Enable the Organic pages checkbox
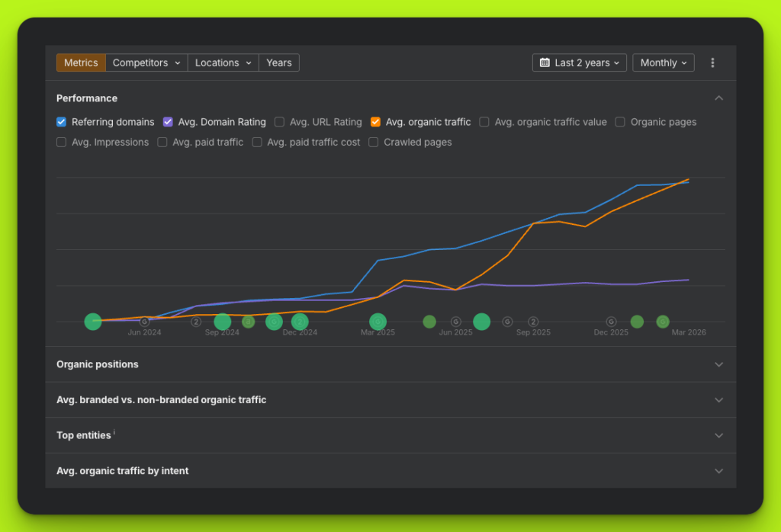Viewport: 781px width, 532px height. [620, 122]
